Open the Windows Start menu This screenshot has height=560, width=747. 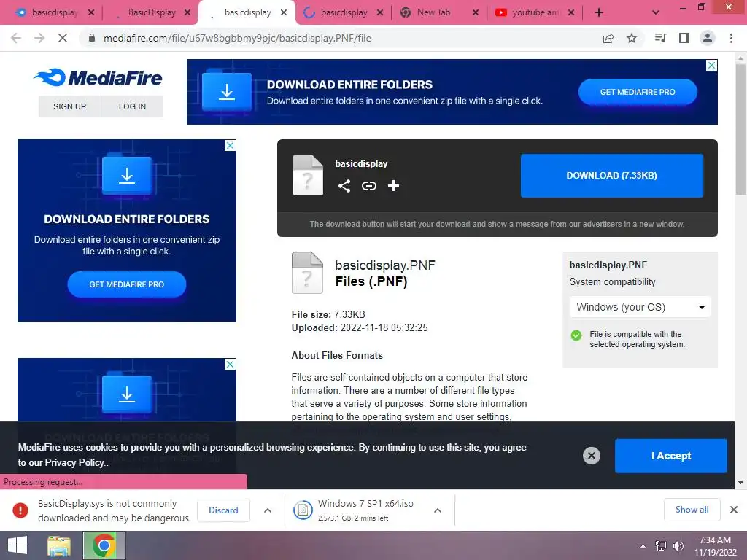[18, 545]
